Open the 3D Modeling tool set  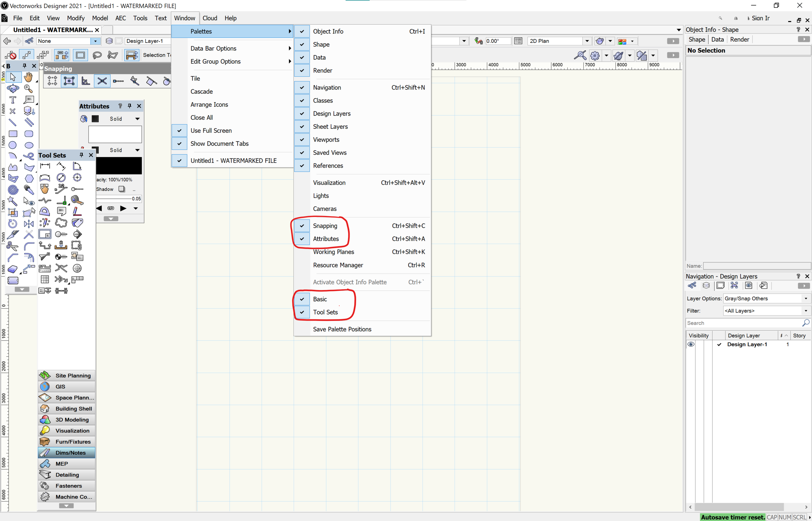click(67, 419)
